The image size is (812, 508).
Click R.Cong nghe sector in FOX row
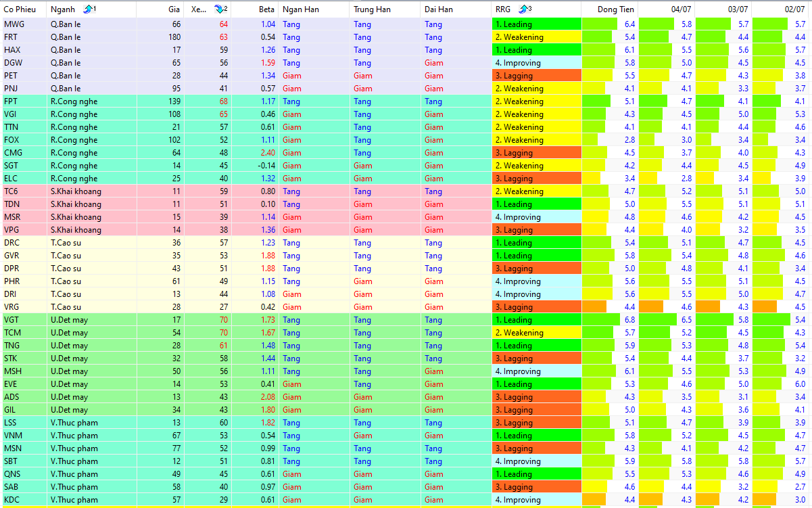pyautogui.click(x=74, y=140)
